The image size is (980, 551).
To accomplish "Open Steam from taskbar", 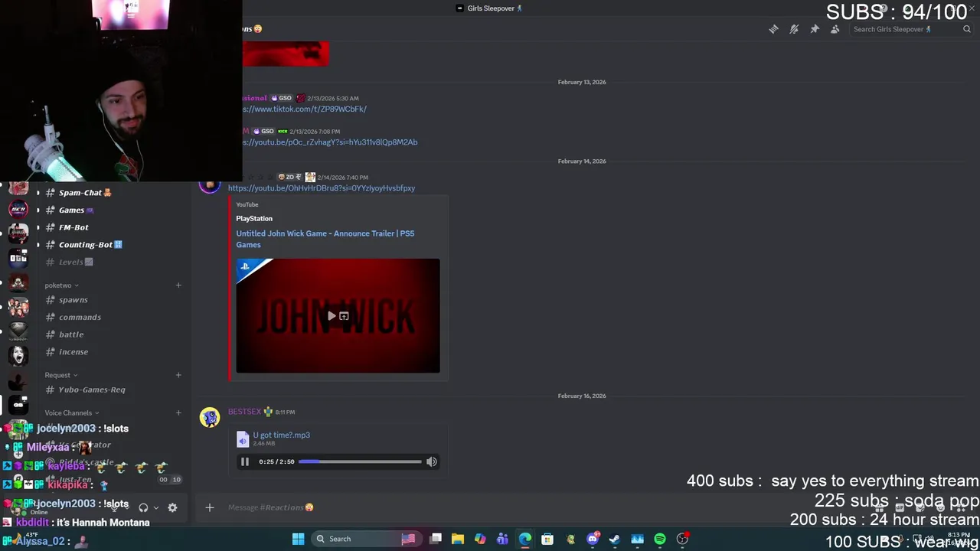I will click(615, 539).
